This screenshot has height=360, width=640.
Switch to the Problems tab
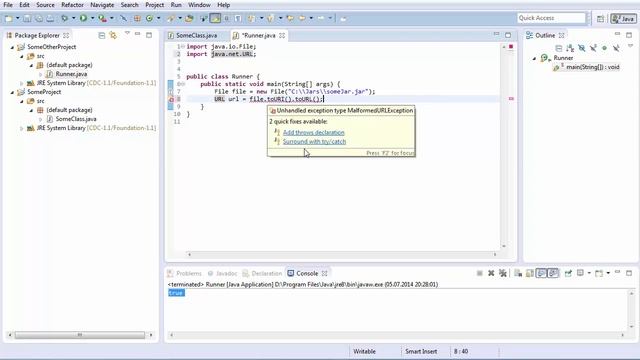(184, 273)
